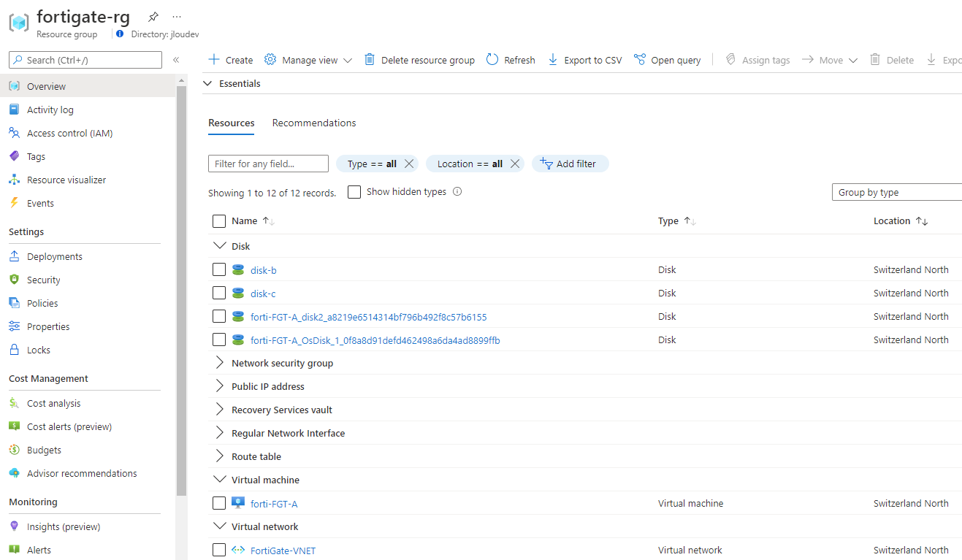Select the Resources tab
This screenshot has height=560, width=962.
coord(232,123)
